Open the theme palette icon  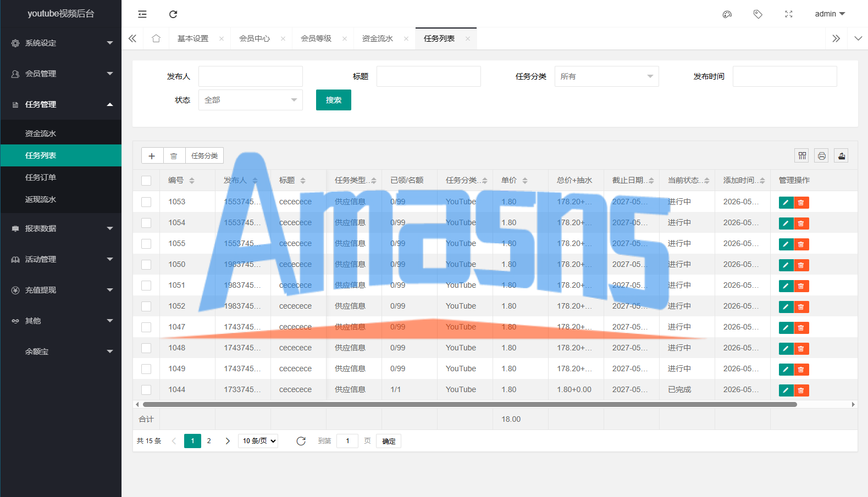coord(727,14)
